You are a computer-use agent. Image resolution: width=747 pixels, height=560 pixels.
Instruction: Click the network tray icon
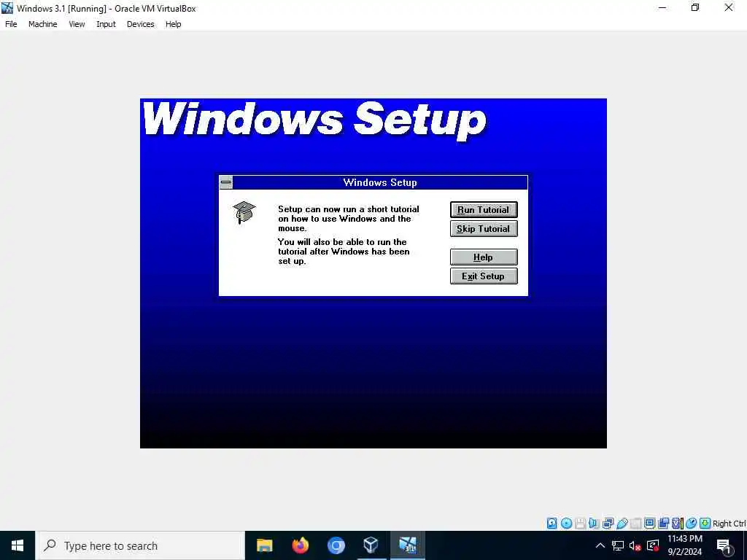click(x=618, y=545)
